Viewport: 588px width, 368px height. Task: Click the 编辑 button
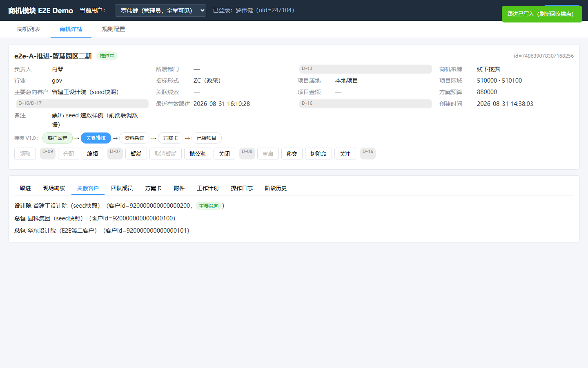[93, 154]
